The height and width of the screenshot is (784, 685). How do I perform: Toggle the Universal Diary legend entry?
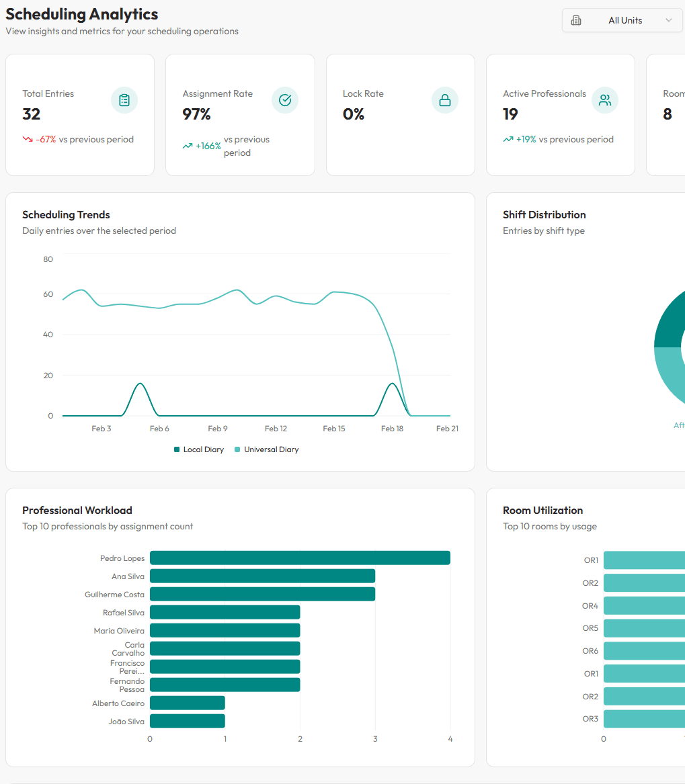point(266,449)
